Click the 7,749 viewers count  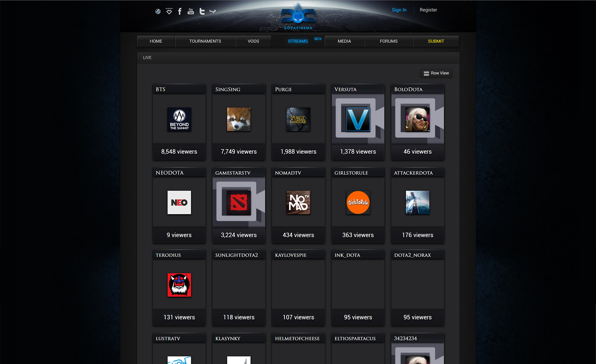click(x=239, y=152)
